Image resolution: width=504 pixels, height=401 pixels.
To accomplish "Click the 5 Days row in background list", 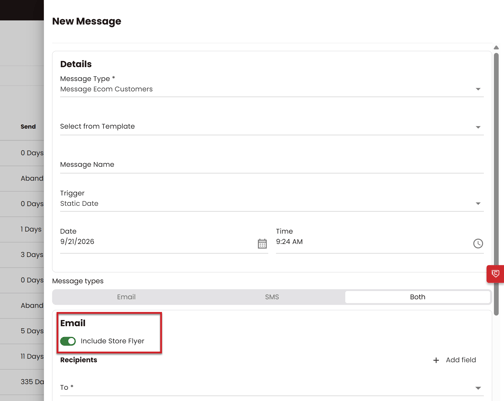I will click(22, 331).
